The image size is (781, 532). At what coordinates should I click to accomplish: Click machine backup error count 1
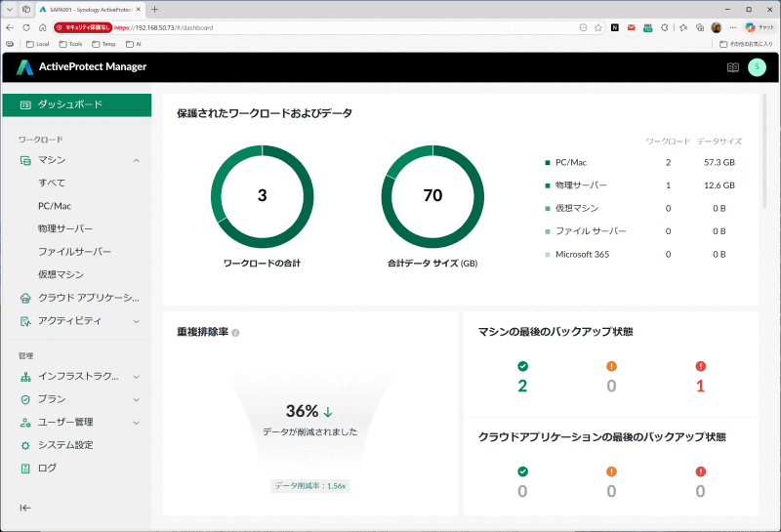(700, 386)
